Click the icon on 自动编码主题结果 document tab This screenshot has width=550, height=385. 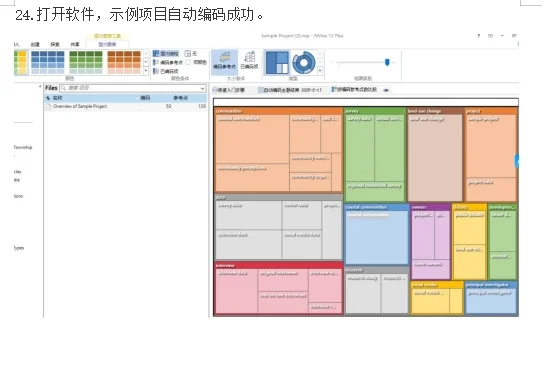point(261,90)
